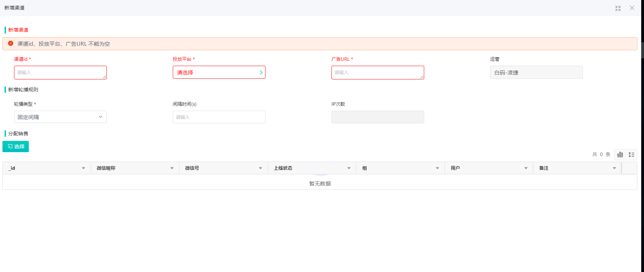Open the 用户 column filter arrow
This screenshot has width=644, height=272.
pyautogui.click(x=526, y=168)
